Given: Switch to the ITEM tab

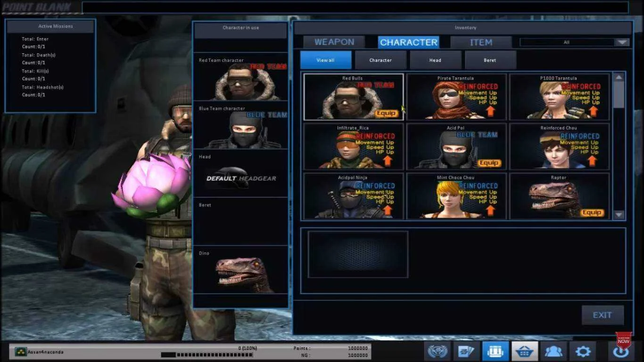Looking at the screenshot, I should pos(481,42).
